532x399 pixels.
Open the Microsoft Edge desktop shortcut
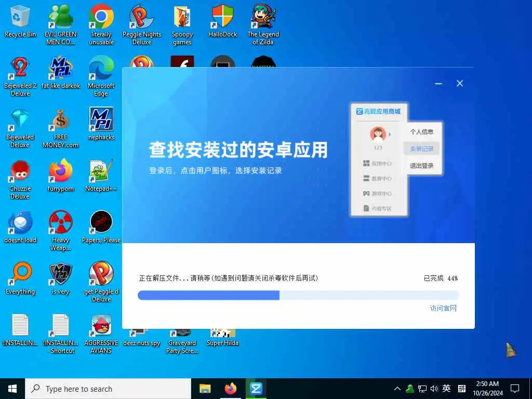tap(101, 77)
